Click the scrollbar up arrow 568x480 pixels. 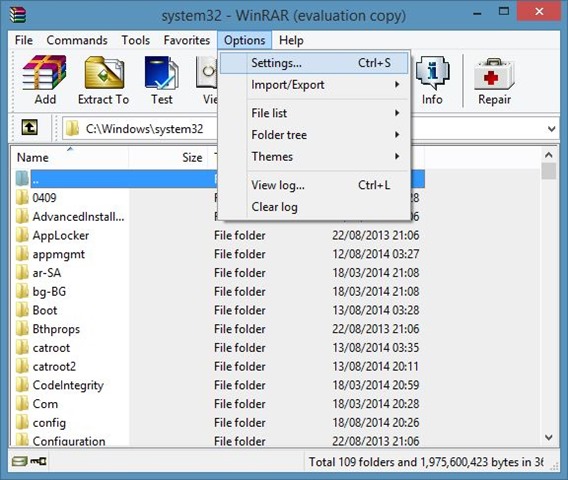click(x=549, y=155)
